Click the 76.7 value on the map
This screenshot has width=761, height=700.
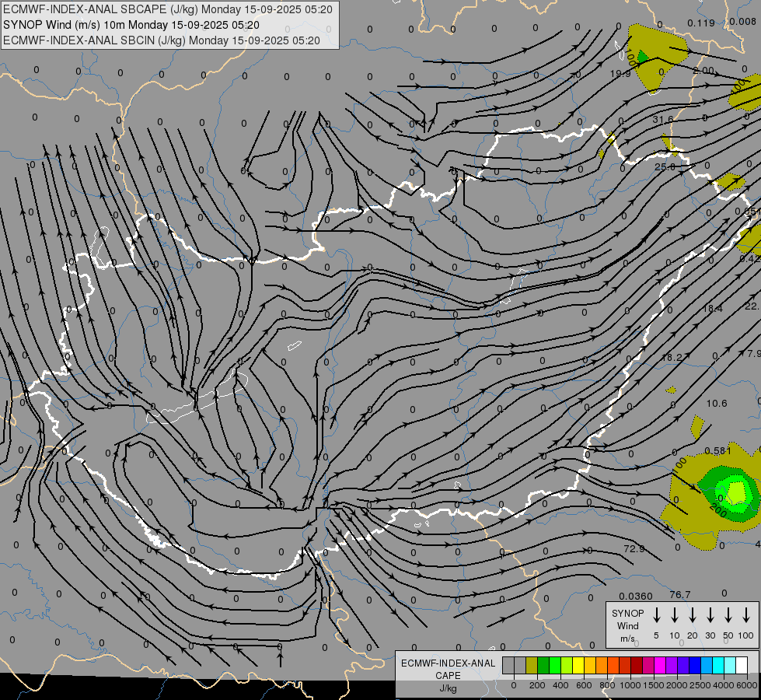[680, 594]
